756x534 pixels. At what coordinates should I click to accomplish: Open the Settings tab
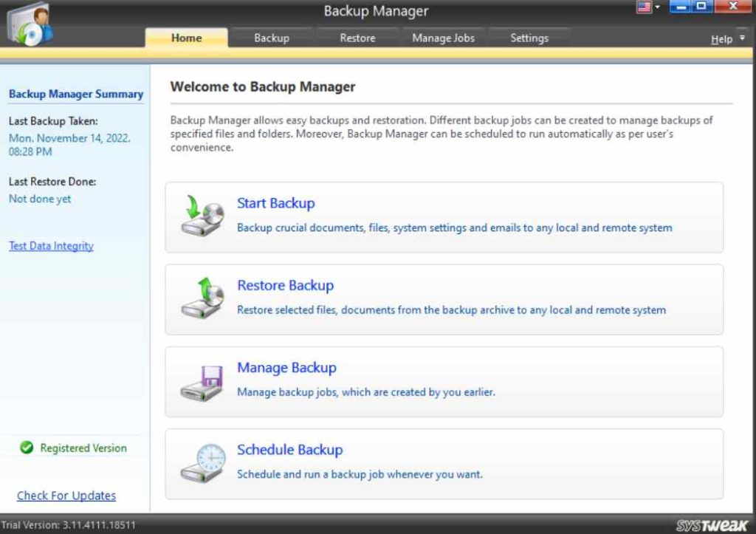click(x=529, y=38)
